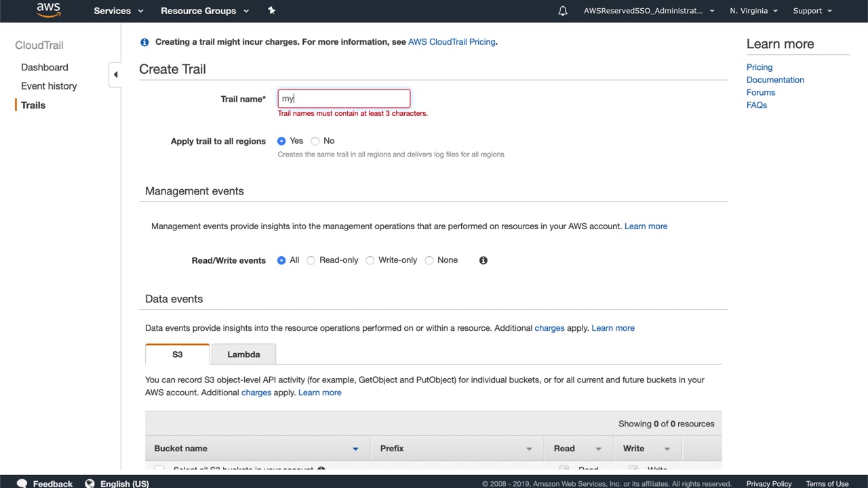
Task: Open the Support dropdown menu
Action: pos(812,11)
